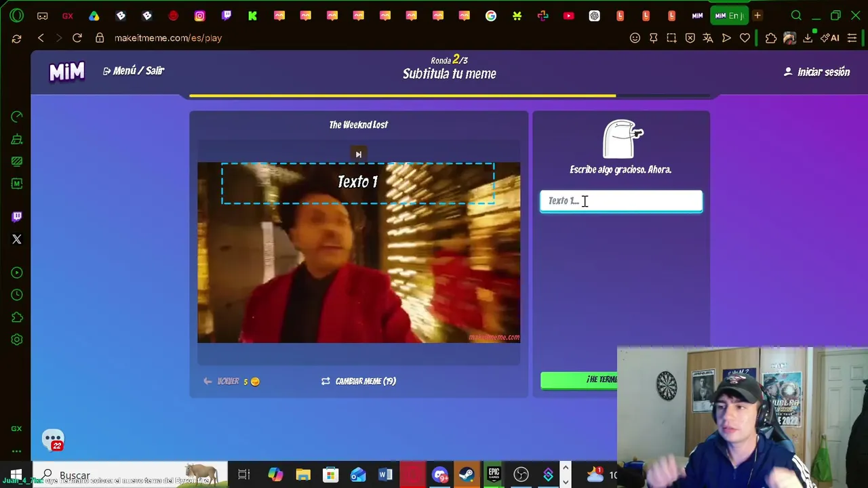
Task: Click Cambiar Meme to swap the meme
Action: (x=359, y=382)
